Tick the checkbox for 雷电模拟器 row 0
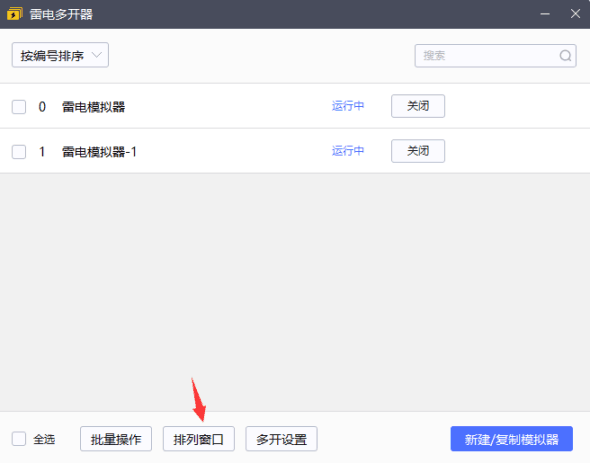 point(19,107)
